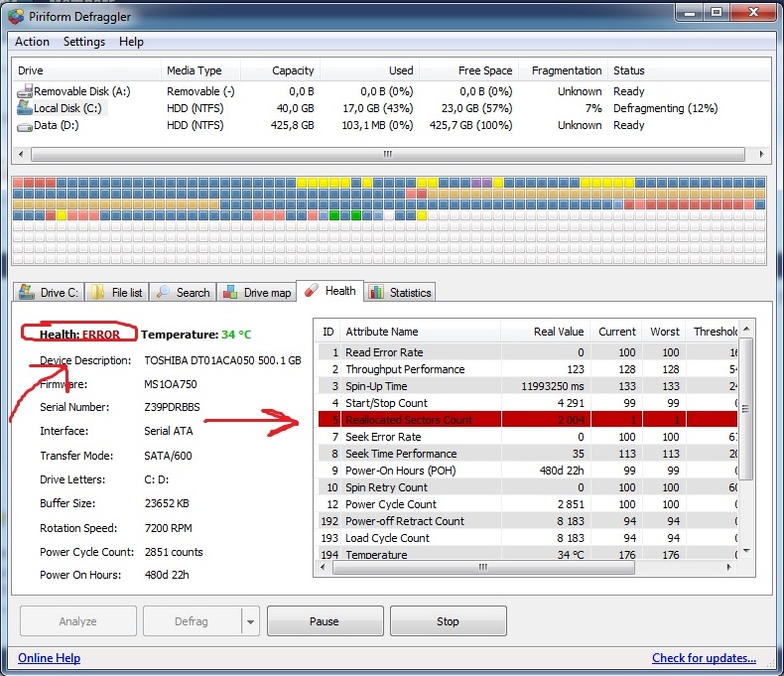The image size is (784, 676).
Task: Open the Online Help link
Action: coord(49,658)
